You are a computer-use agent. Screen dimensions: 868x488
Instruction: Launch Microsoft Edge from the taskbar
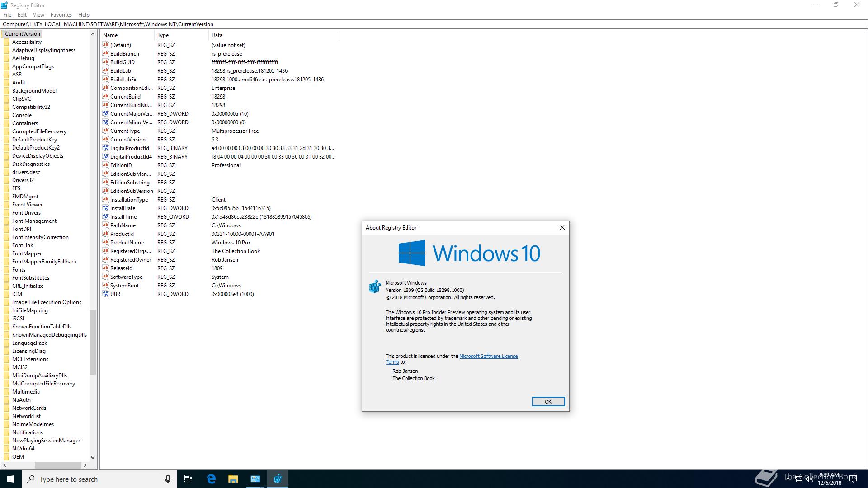click(x=211, y=479)
